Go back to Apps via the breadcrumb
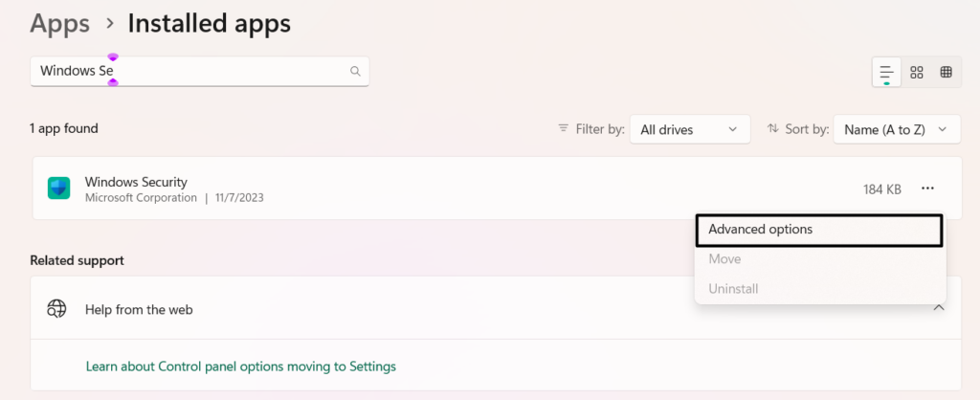 click(60, 23)
